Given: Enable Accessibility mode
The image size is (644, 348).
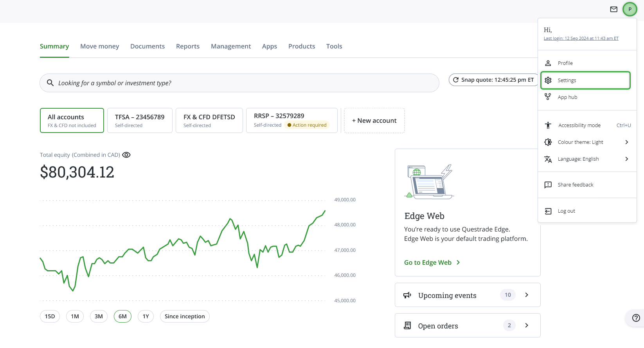Looking at the screenshot, I should tap(579, 126).
